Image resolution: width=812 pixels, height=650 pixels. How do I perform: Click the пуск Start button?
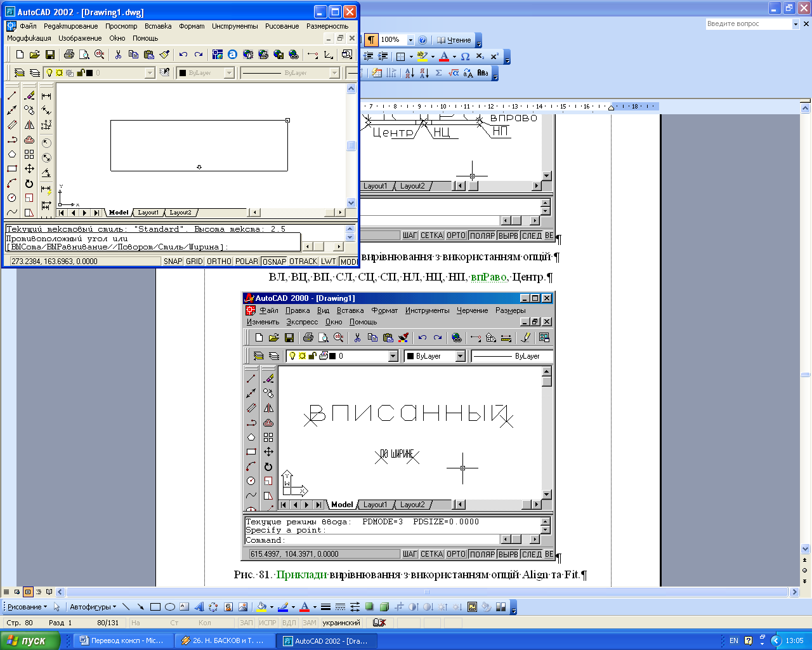(30, 640)
